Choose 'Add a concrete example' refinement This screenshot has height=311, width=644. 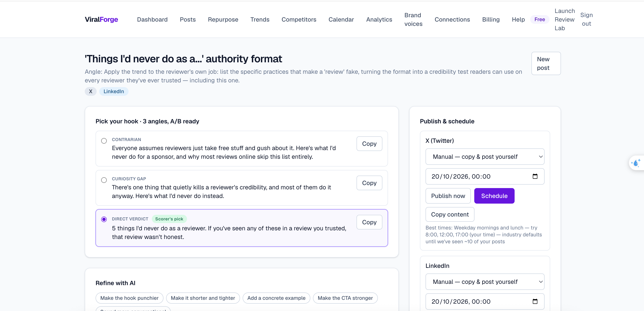pos(276,298)
